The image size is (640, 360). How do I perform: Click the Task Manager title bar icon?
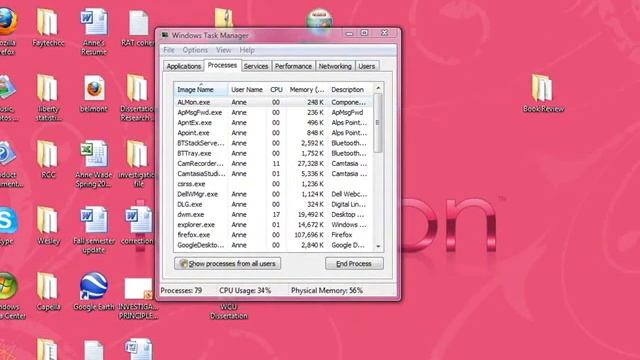tap(165, 35)
